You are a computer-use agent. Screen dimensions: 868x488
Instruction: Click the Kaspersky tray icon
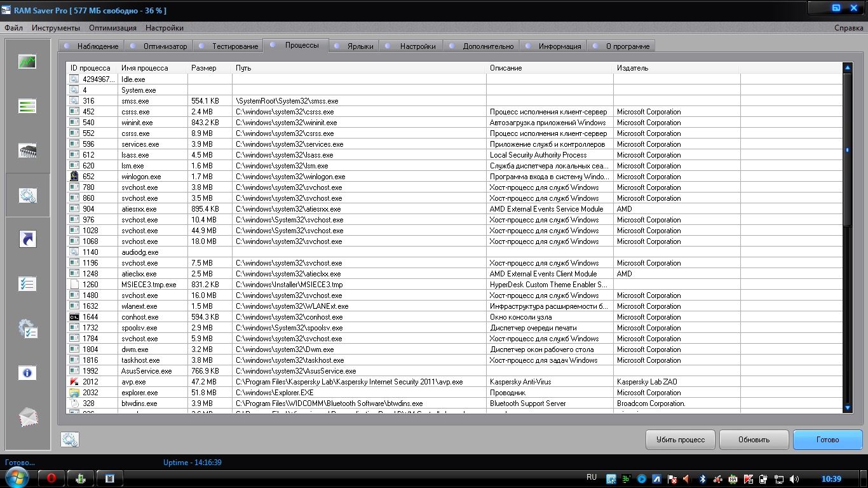click(x=749, y=478)
